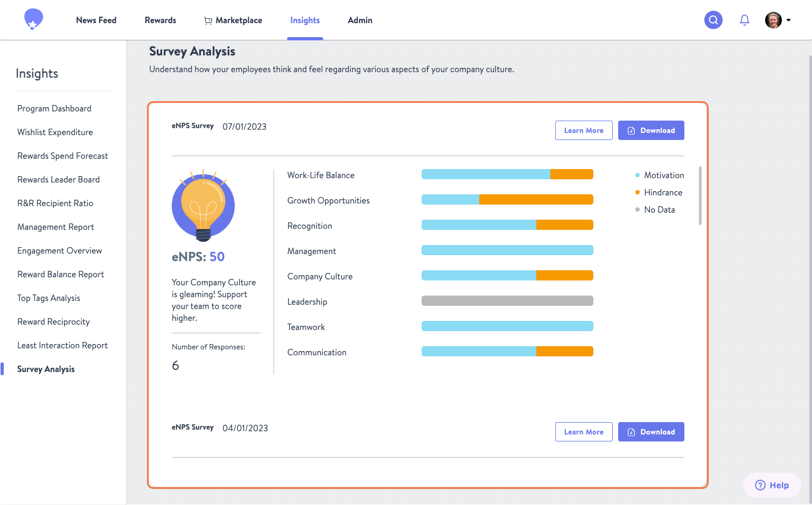
Task: Open the profile dropdown chevron
Action: point(789,20)
